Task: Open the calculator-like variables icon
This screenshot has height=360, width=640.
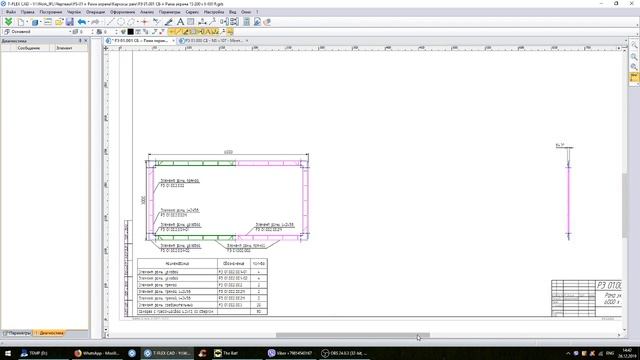Action: (247, 22)
